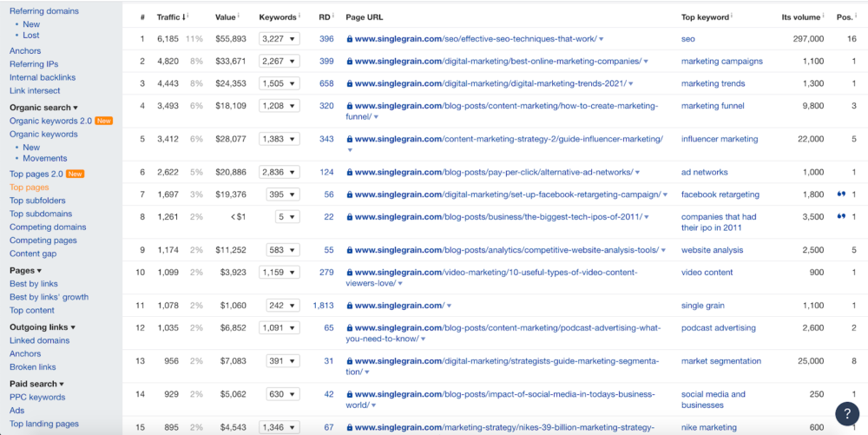The width and height of the screenshot is (868, 435).
Task: Select Top subfolders in the sidebar
Action: [37, 201]
